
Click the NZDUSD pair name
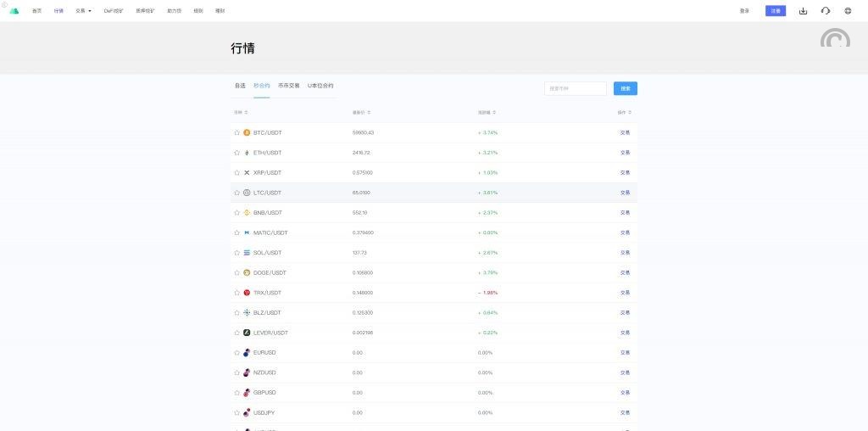[x=264, y=372]
